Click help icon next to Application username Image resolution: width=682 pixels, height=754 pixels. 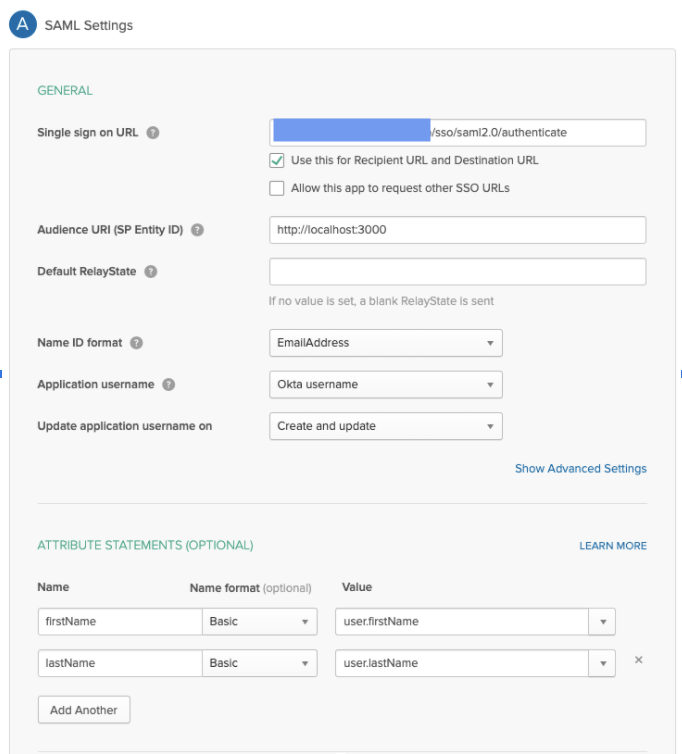168,384
